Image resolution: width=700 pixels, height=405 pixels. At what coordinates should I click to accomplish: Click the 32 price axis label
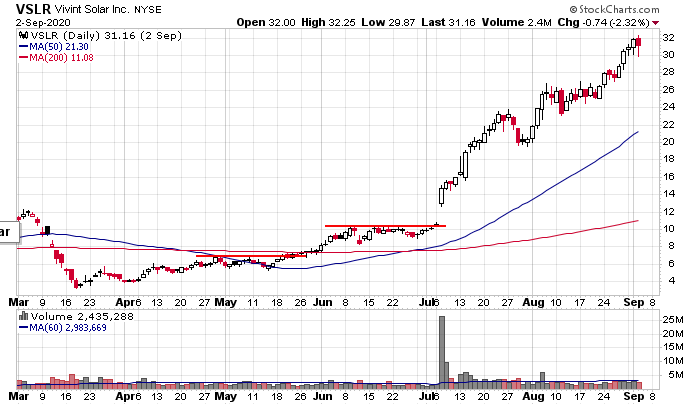click(x=668, y=38)
